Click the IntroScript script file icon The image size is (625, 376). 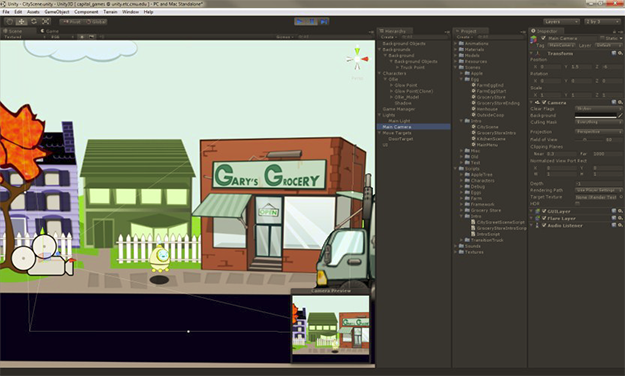pyautogui.click(x=474, y=234)
